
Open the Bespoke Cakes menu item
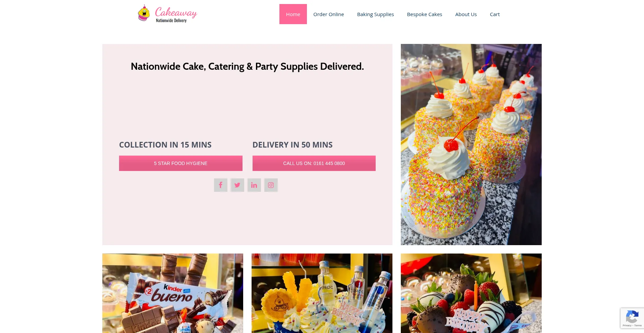tap(425, 14)
